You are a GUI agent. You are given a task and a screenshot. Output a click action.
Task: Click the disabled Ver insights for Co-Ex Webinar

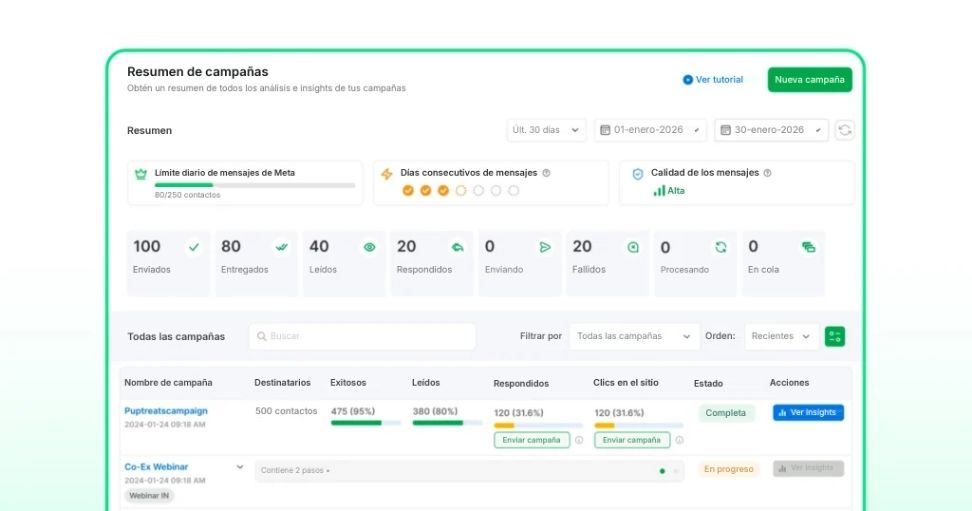[808, 468]
